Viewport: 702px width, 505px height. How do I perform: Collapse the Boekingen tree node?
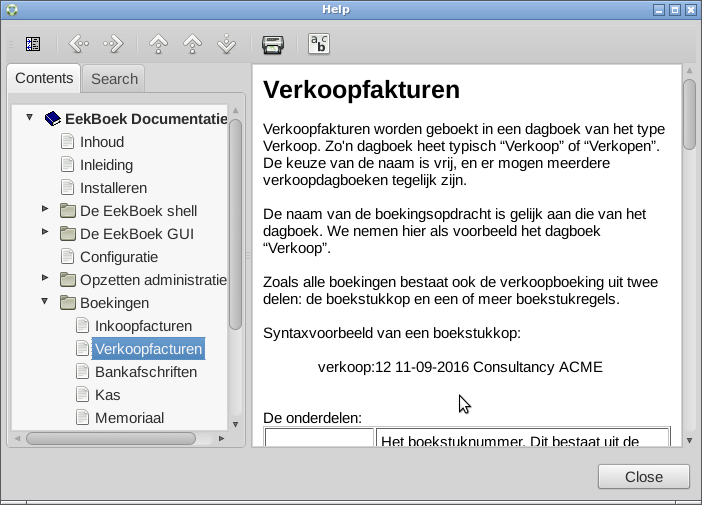coord(45,302)
